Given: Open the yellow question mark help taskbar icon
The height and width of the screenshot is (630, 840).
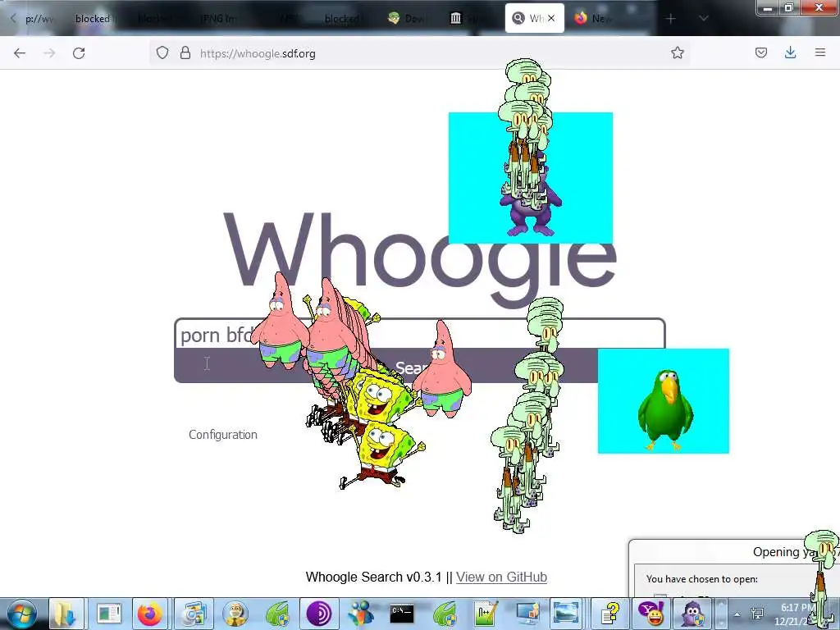Looking at the screenshot, I should pos(609,614).
